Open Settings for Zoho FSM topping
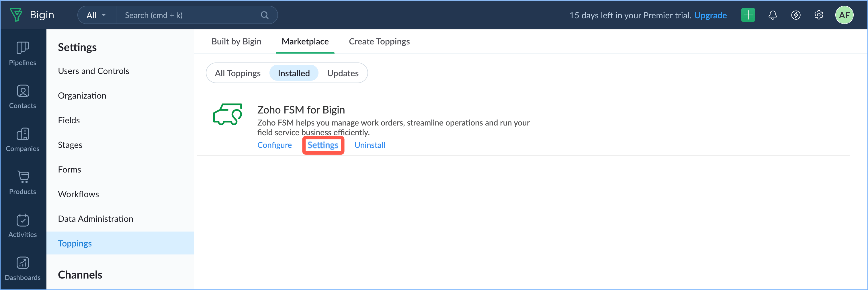The height and width of the screenshot is (290, 868). click(323, 145)
